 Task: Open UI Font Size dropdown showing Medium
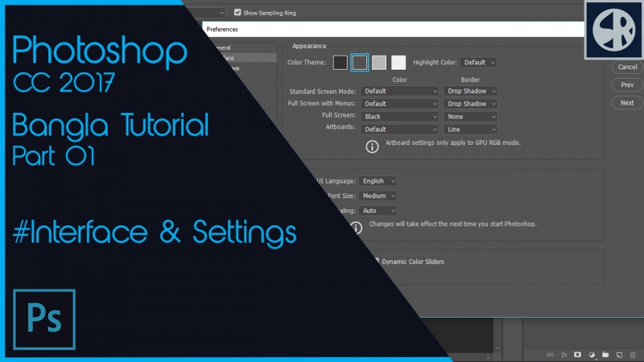[x=378, y=195]
